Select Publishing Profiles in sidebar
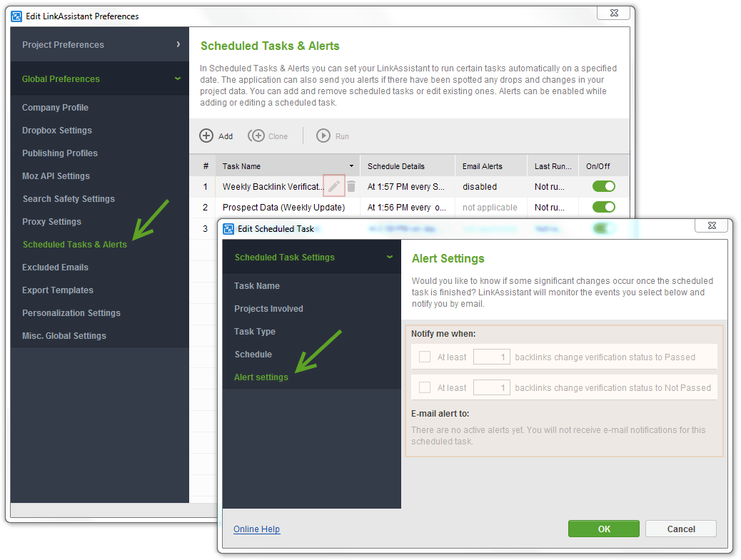Image resolution: width=741 pixels, height=560 pixels. pos(60,153)
